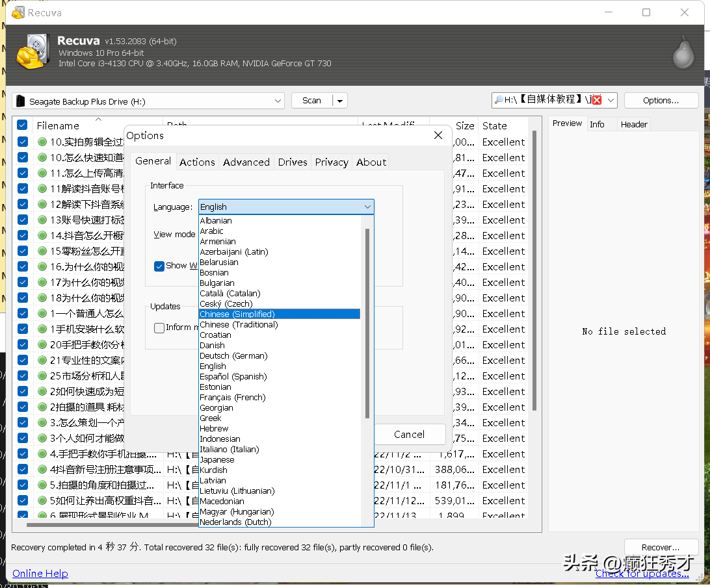
Task: Click the green status dot for 3.怎么策划一个产
Action: tap(42, 422)
